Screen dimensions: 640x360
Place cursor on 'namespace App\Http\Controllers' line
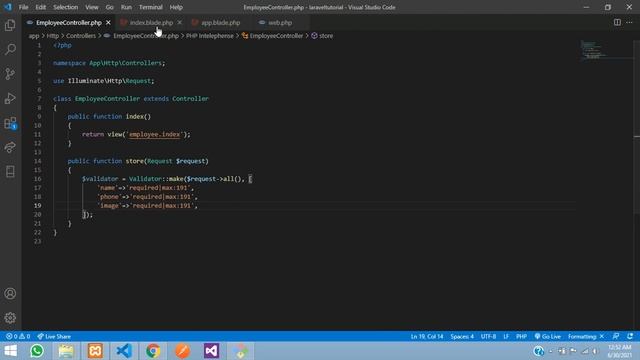coord(109,63)
